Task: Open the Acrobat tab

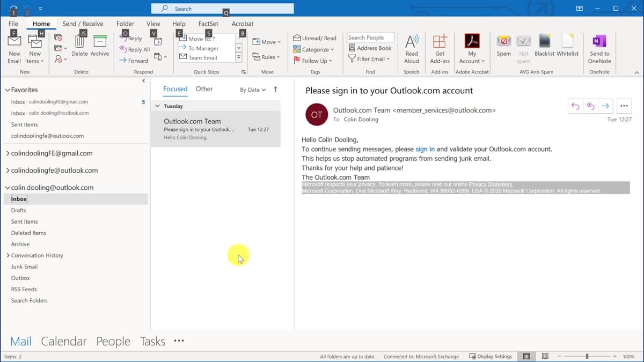Action: [243, 24]
